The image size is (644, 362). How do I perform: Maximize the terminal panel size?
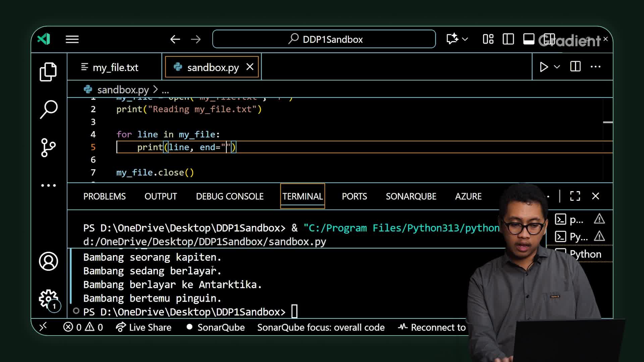tap(575, 196)
